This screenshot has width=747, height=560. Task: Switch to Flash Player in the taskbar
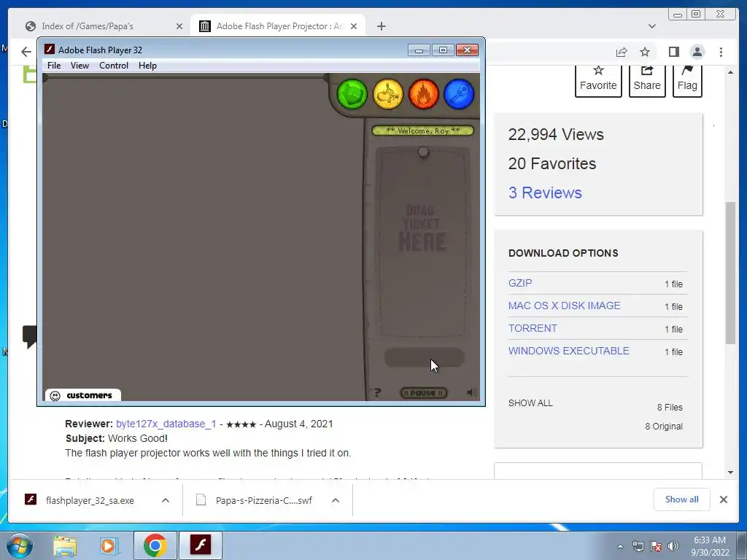point(200,545)
